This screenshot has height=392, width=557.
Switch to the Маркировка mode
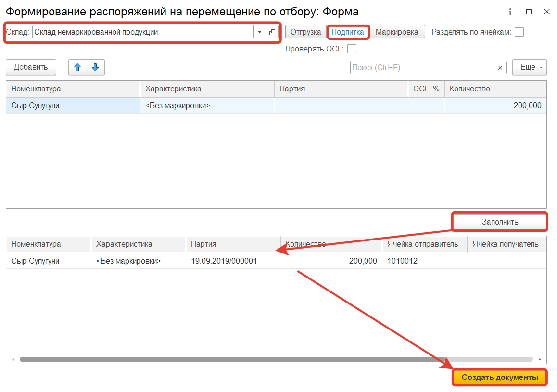pos(397,32)
